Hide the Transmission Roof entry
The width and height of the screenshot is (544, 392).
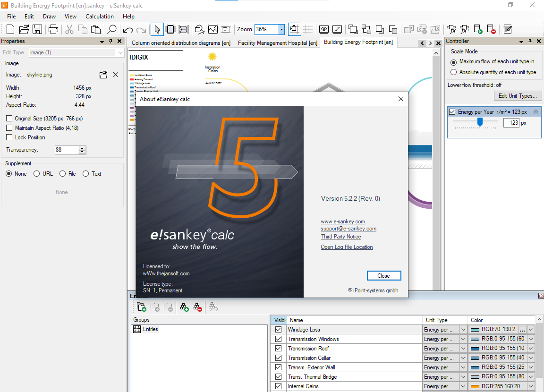point(278,348)
